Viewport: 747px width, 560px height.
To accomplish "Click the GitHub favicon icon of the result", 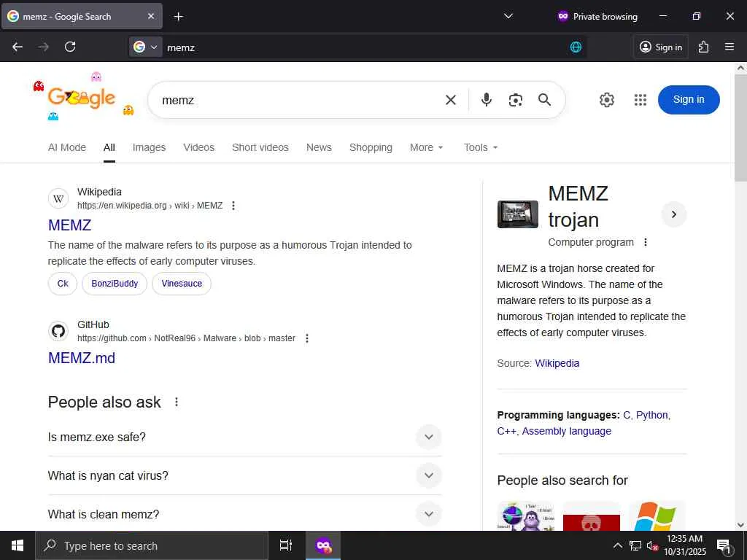I will click(58, 331).
